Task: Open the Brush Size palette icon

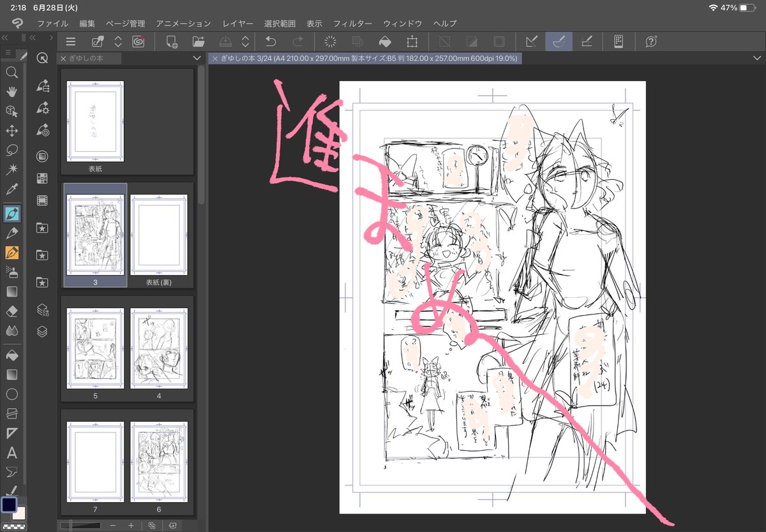Action: tap(42, 129)
